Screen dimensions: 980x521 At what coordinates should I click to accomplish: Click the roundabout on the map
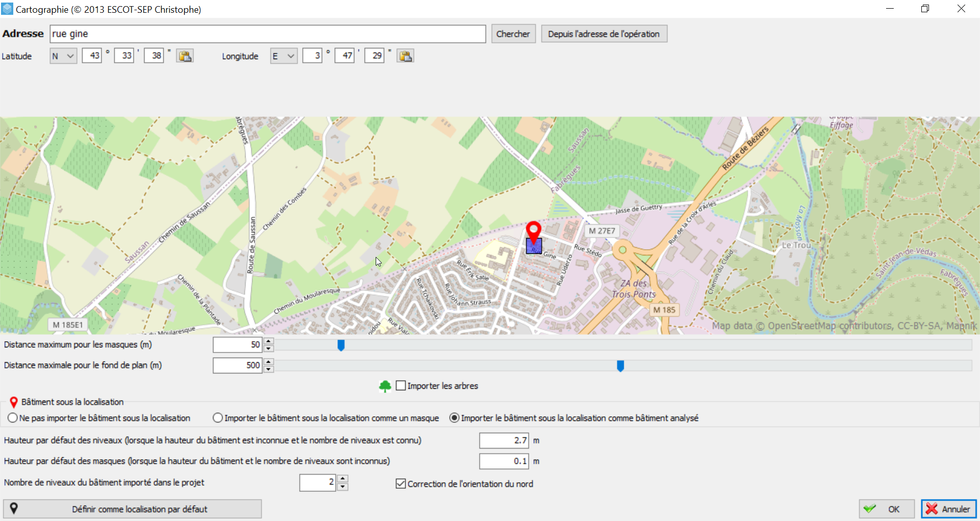pos(622,250)
